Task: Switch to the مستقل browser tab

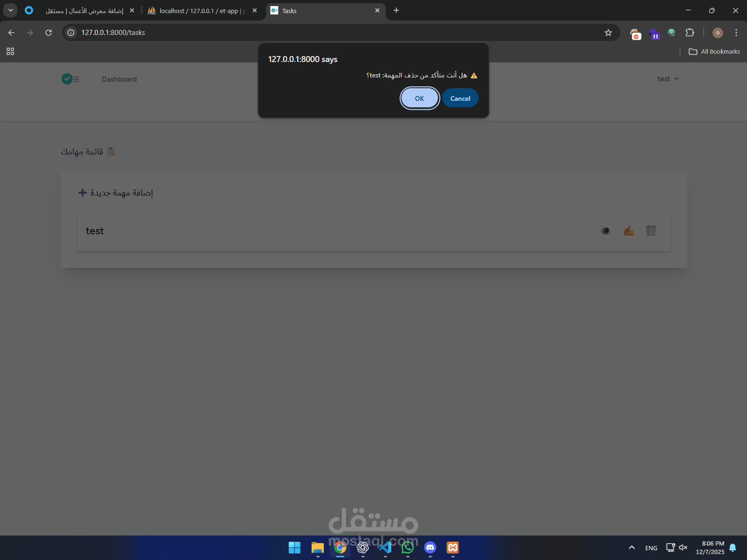Action: tap(84, 11)
